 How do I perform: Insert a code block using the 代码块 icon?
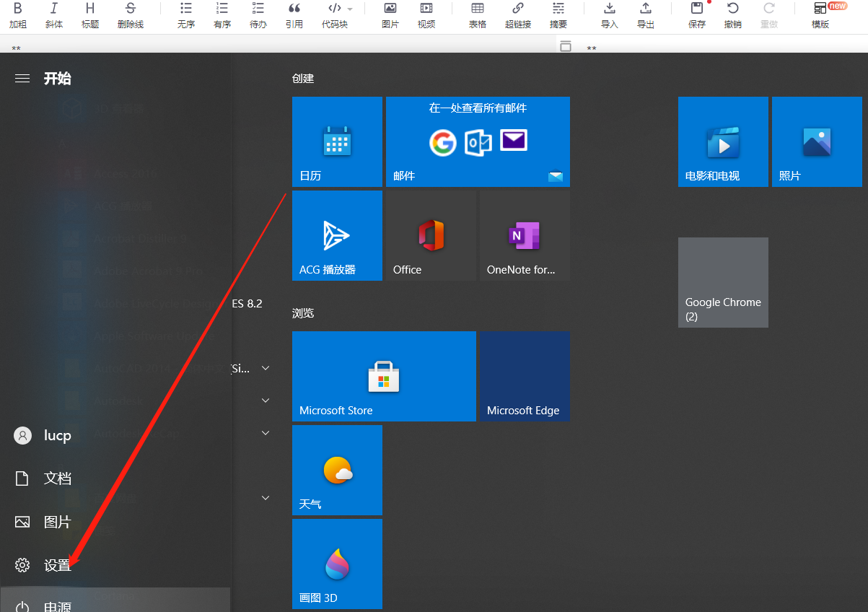coord(333,16)
